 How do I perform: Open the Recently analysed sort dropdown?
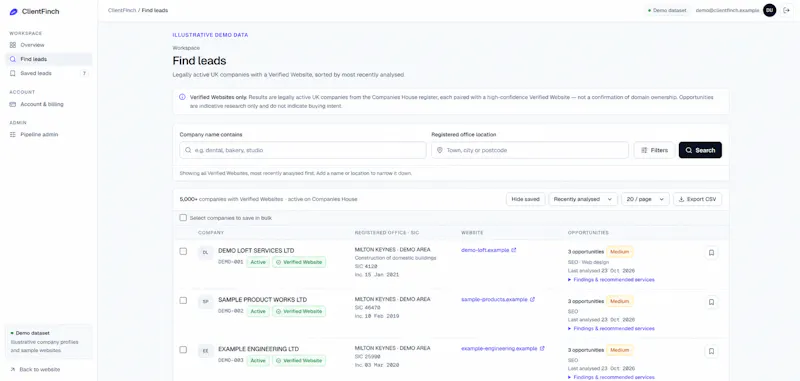tap(583, 199)
